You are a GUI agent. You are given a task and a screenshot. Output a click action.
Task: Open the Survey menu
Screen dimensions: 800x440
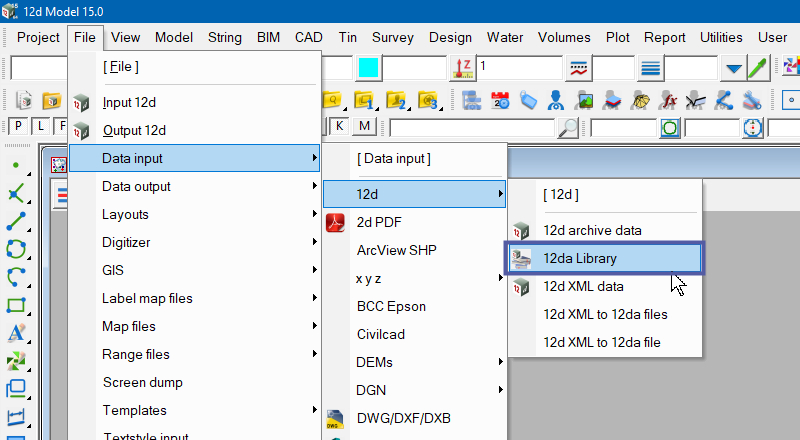392,38
